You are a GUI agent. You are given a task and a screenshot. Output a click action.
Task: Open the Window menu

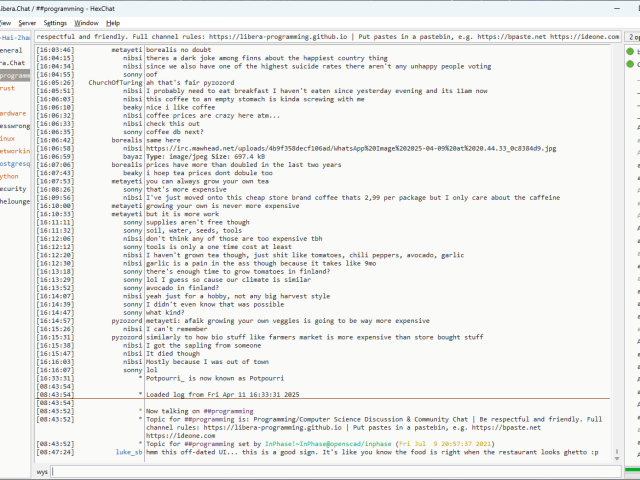pos(87,22)
